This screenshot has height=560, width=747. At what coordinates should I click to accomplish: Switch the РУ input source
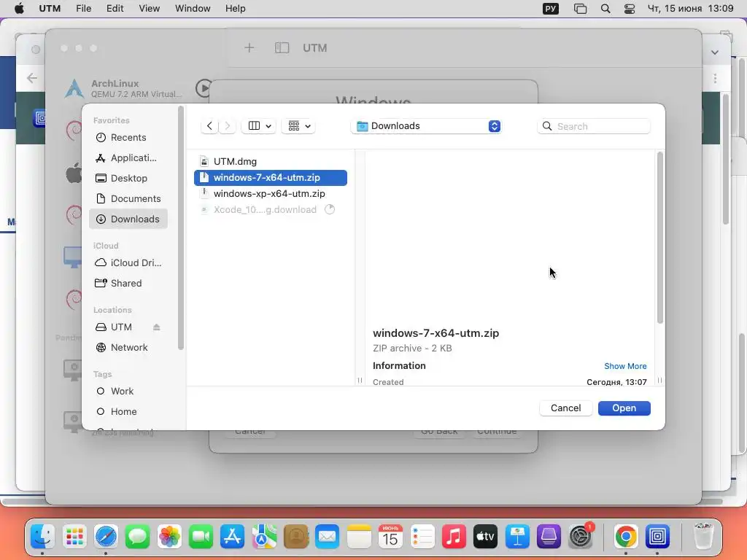pos(551,9)
